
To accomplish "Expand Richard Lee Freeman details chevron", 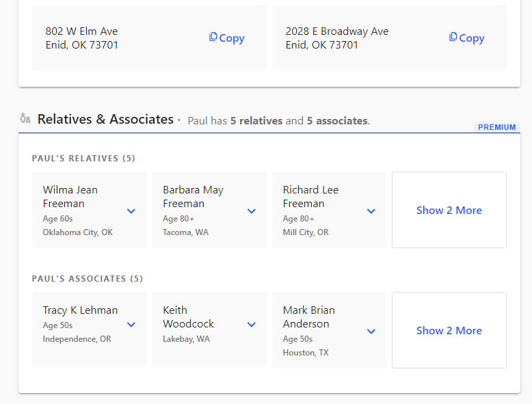I will [371, 211].
